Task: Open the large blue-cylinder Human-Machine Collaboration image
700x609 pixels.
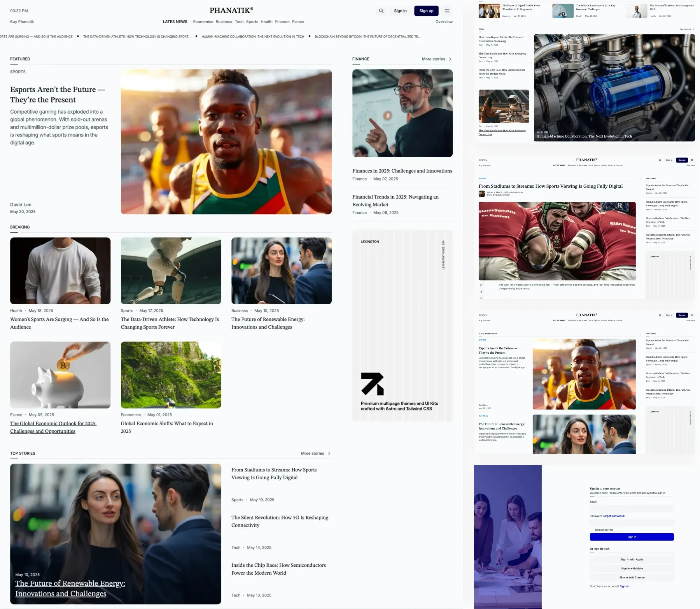Action: 614,88
